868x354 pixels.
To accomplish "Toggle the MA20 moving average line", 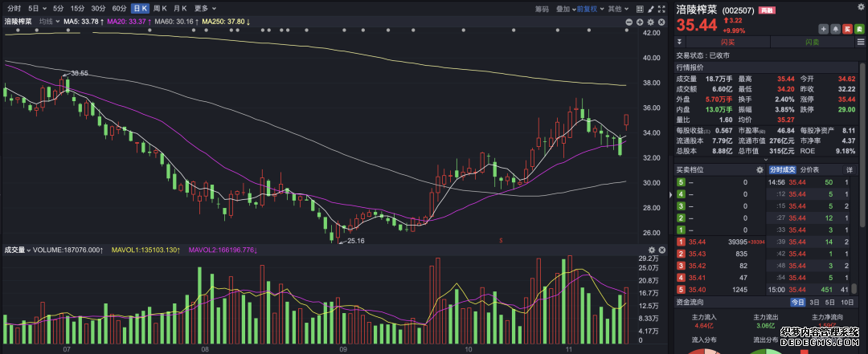I will pos(129,22).
